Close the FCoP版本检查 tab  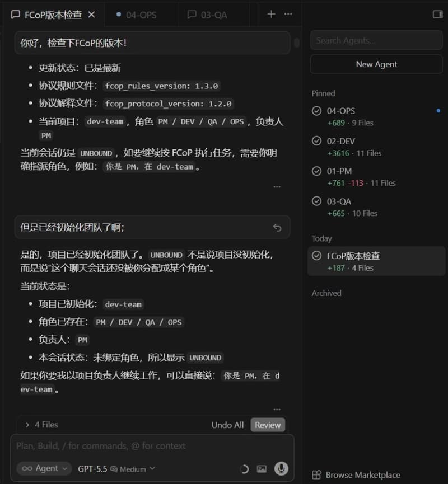coord(92,15)
